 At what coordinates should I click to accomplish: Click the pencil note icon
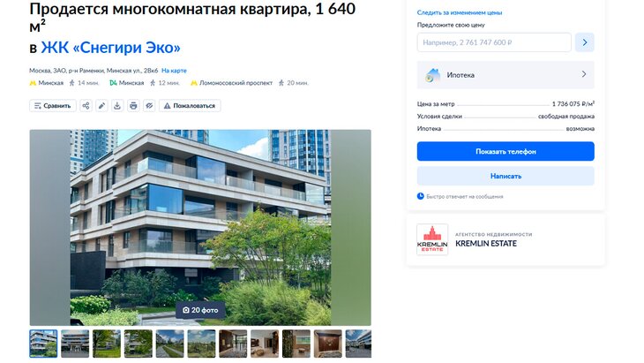101,106
